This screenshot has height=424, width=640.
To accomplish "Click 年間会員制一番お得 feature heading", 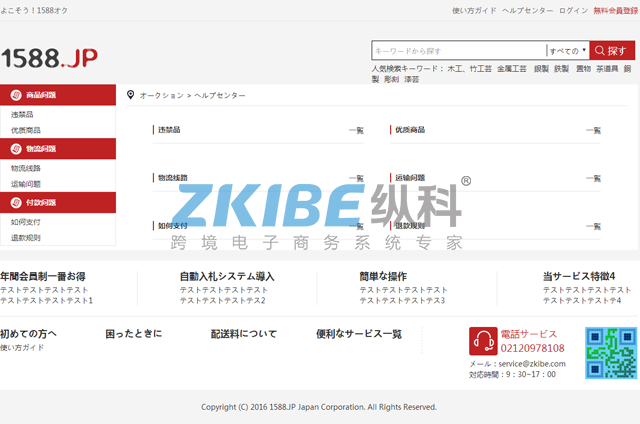I will (x=43, y=276).
